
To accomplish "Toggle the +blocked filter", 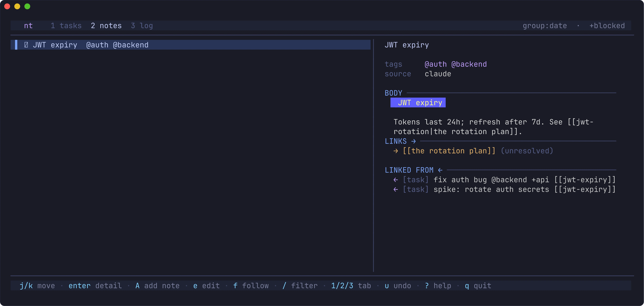I will [x=607, y=26].
